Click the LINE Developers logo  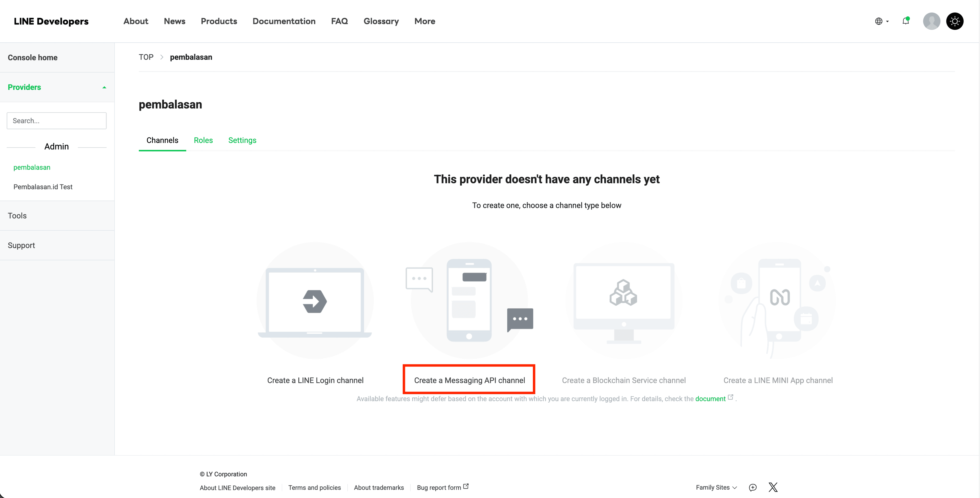[x=51, y=21]
